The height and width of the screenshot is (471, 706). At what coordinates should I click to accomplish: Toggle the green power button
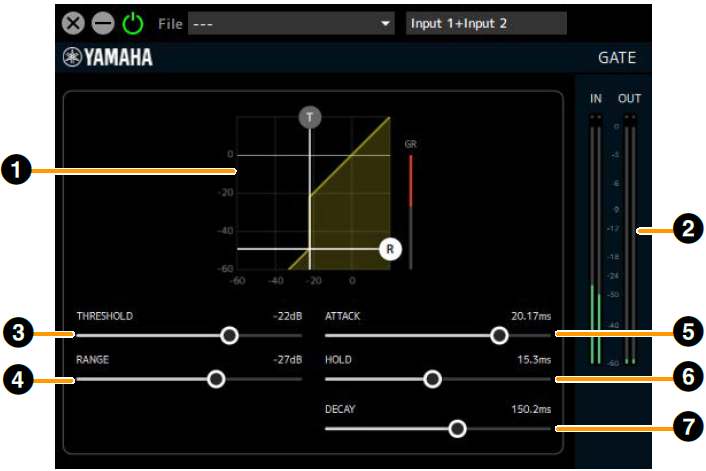click(x=132, y=23)
